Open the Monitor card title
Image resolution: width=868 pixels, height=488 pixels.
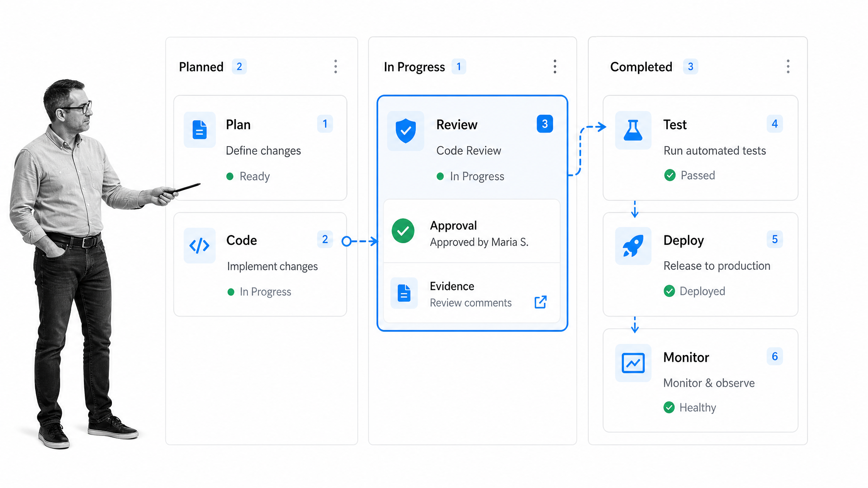pos(686,358)
